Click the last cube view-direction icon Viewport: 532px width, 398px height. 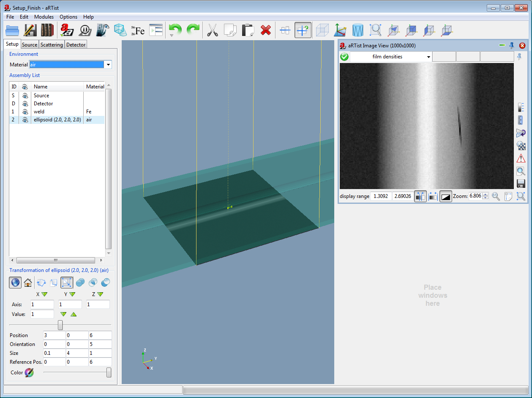[447, 30]
